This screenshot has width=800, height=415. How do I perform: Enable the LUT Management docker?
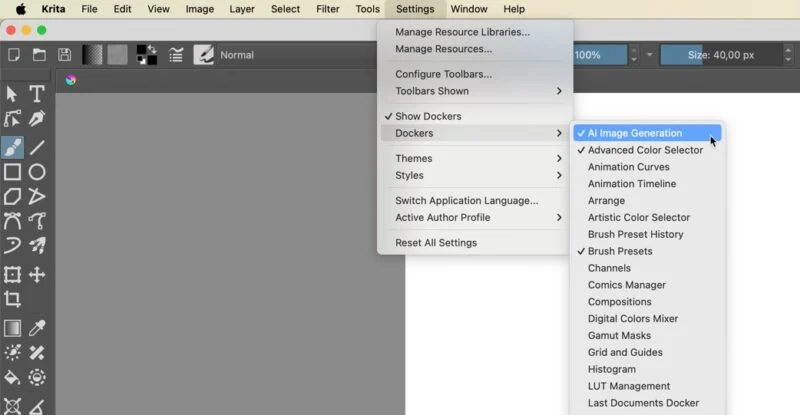coord(647,386)
